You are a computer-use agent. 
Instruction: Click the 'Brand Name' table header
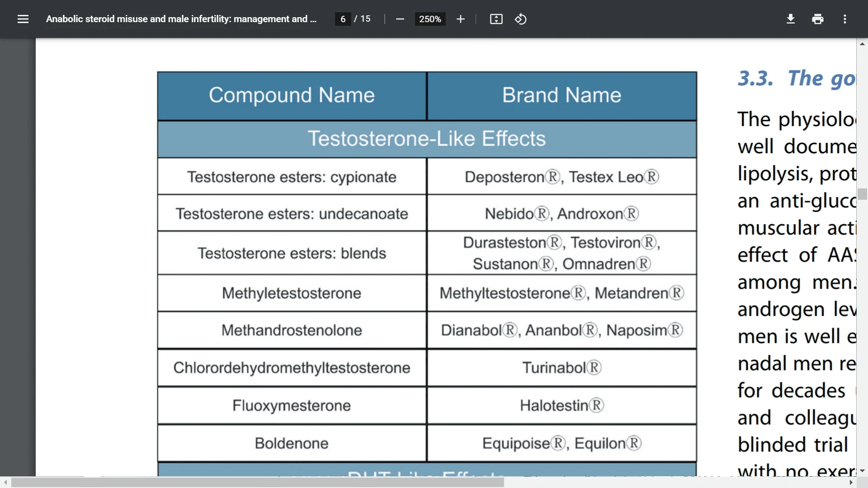pyautogui.click(x=561, y=96)
